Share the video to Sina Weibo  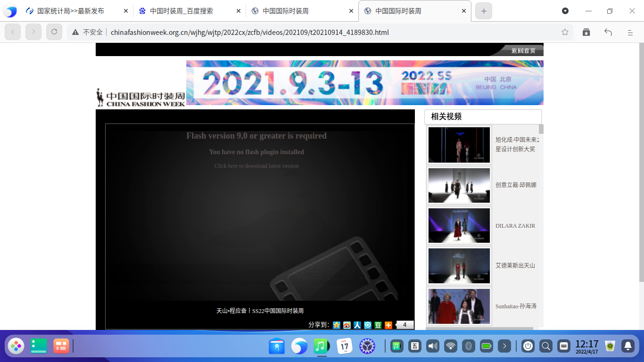pyautogui.click(x=347, y=325)
